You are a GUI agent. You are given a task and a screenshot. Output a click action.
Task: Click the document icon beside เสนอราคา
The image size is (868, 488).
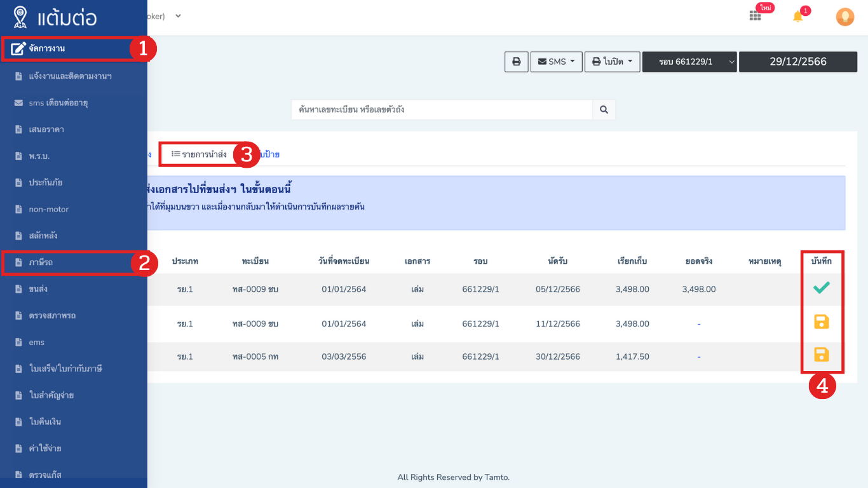pyautogui.click(x=18, y=129)
